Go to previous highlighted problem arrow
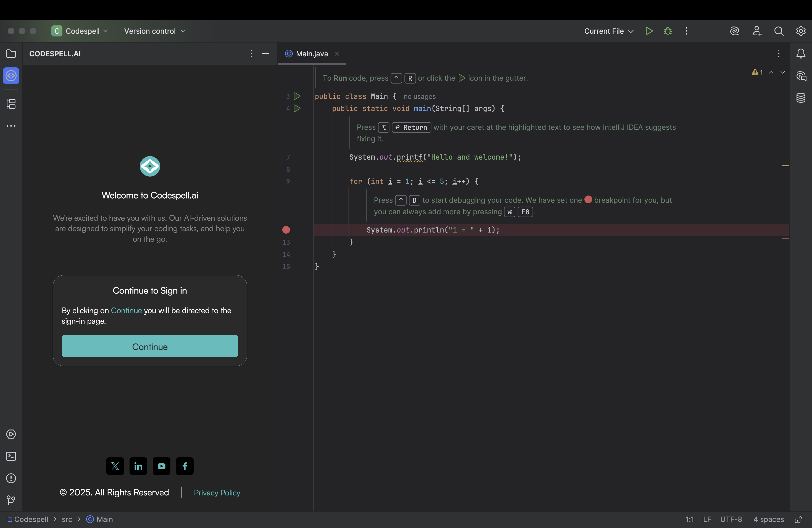812x528 pixels. tap(771, 72)
